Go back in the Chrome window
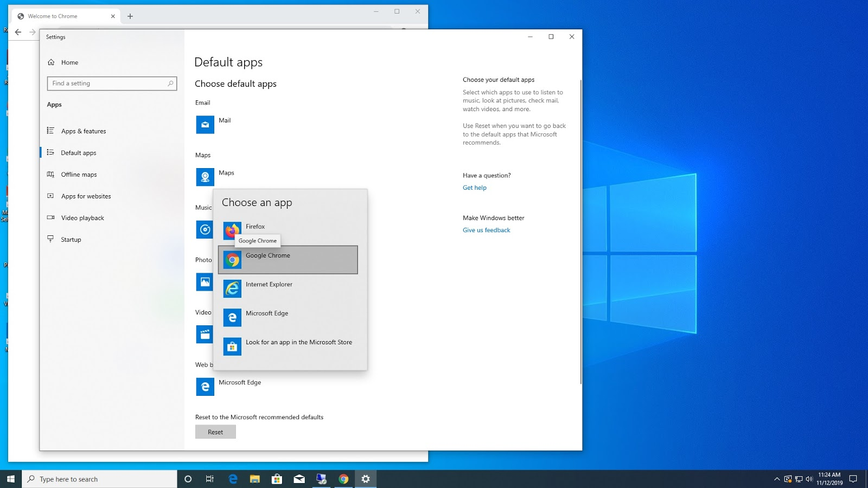The image size is (868, 488). (x=18, y=32)
